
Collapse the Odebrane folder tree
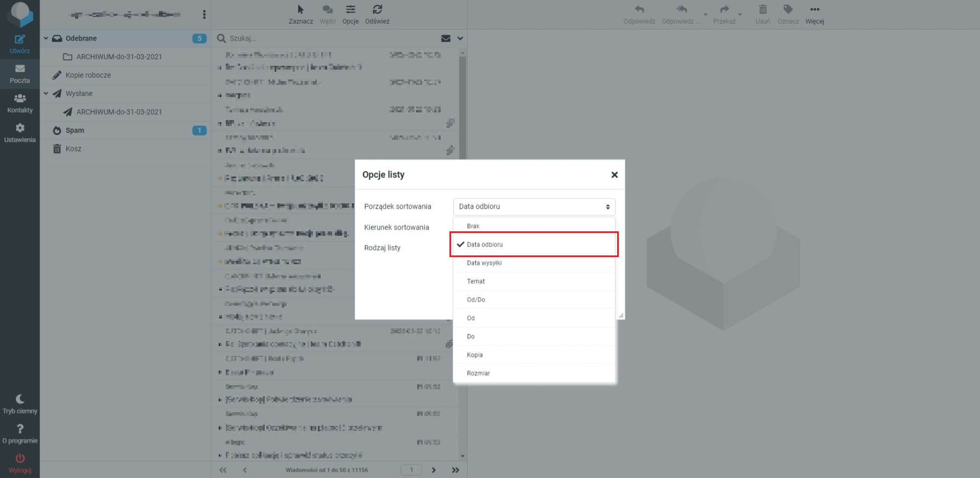tap(46, 38)
